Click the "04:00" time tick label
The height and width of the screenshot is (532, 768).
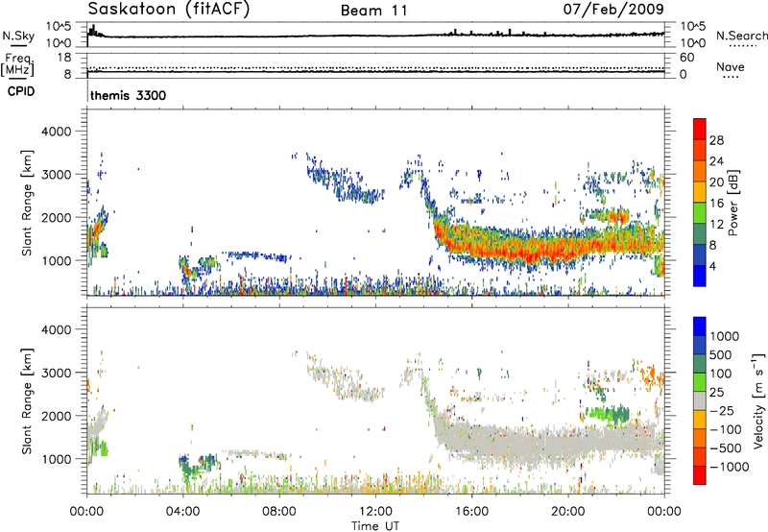[182, 512]
